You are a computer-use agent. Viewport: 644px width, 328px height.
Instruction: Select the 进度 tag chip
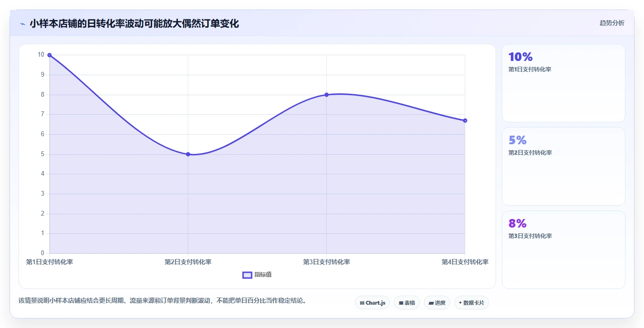click(x=437, y=303)
